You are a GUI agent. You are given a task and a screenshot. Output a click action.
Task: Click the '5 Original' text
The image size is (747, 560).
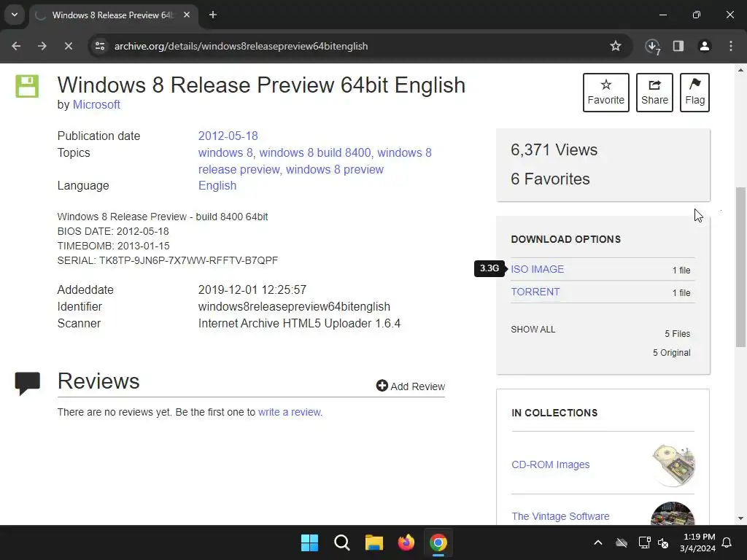[x=672, y=353]
